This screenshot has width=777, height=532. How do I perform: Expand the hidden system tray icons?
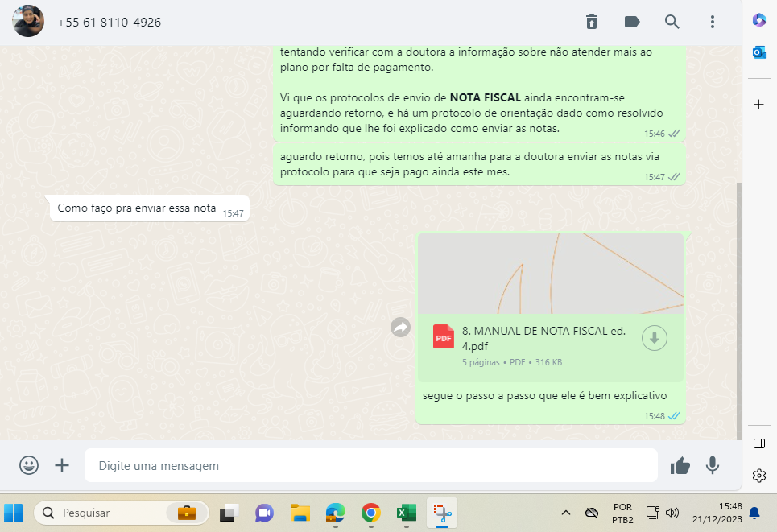566,513
